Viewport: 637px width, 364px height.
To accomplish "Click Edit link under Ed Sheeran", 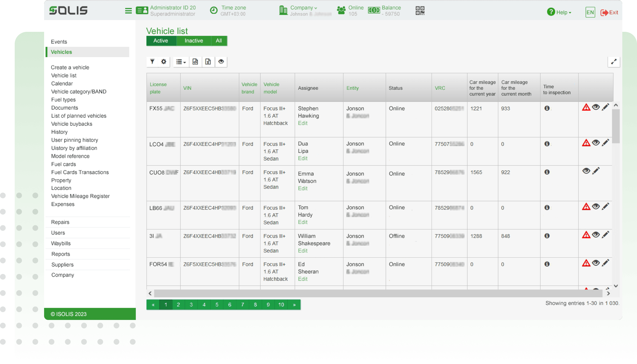I will pyautogui.click(x=302, y=279).
